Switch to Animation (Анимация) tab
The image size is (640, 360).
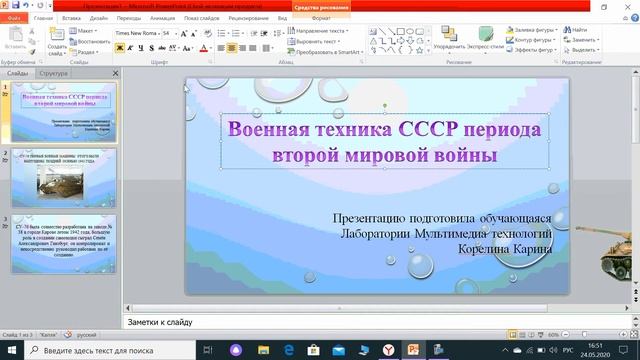click(162, 18)
